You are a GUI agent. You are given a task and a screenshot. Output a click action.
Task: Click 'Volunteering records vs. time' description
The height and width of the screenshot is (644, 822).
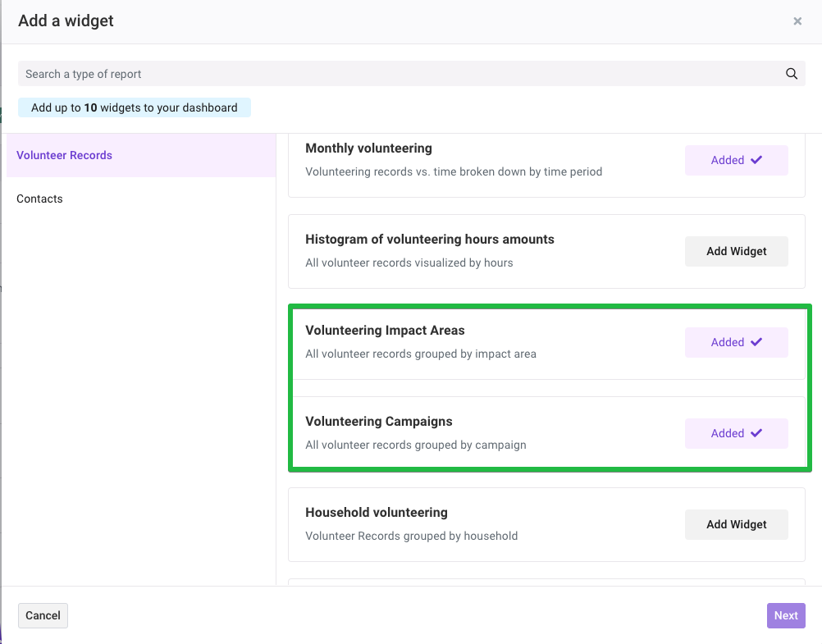click(x=454, y=172)
